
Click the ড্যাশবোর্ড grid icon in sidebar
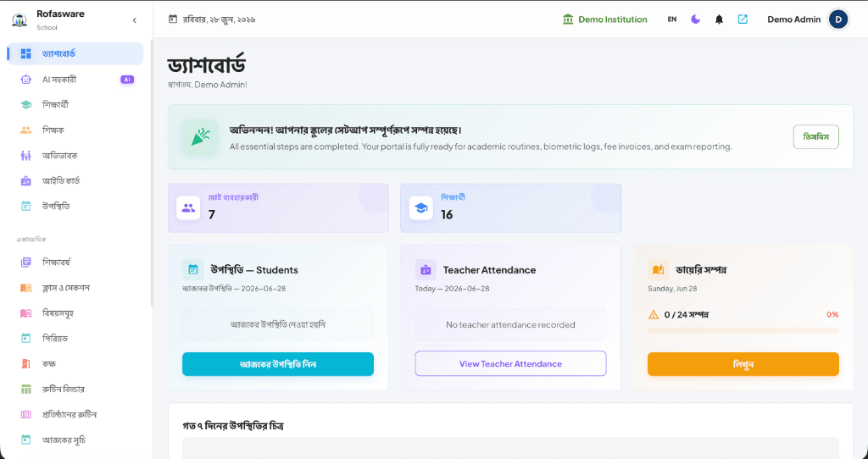coord(25,53)
